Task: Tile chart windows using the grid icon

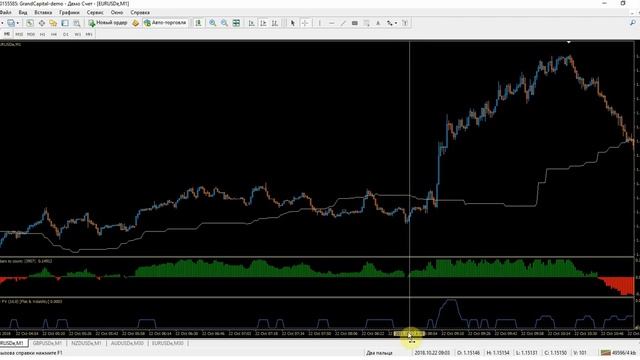Action: click(236, 23)
